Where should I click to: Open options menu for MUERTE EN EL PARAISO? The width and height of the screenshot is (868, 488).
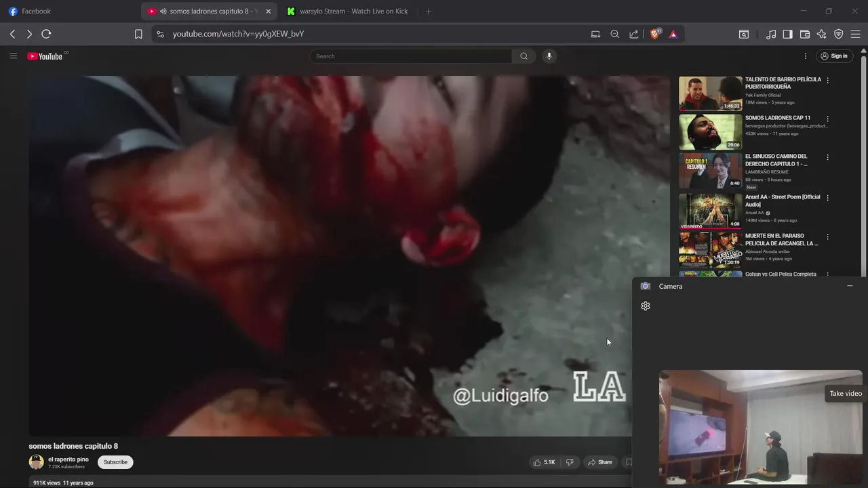tap(827, 237)
